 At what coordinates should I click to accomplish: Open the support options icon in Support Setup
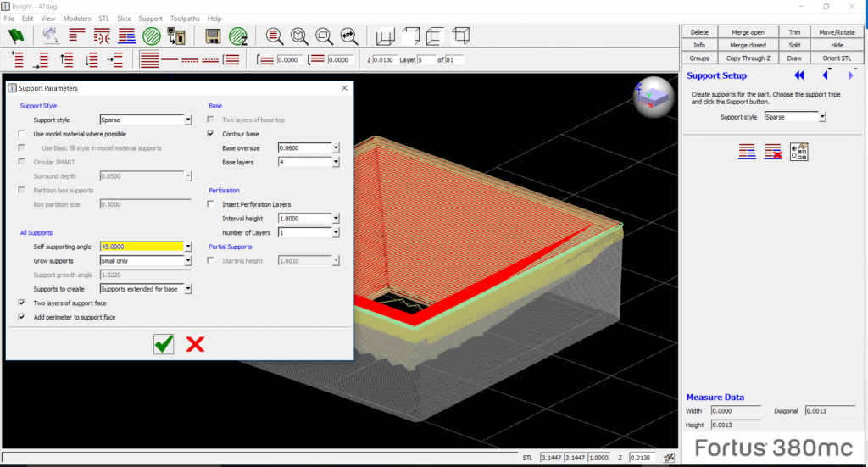click(798, 152)
